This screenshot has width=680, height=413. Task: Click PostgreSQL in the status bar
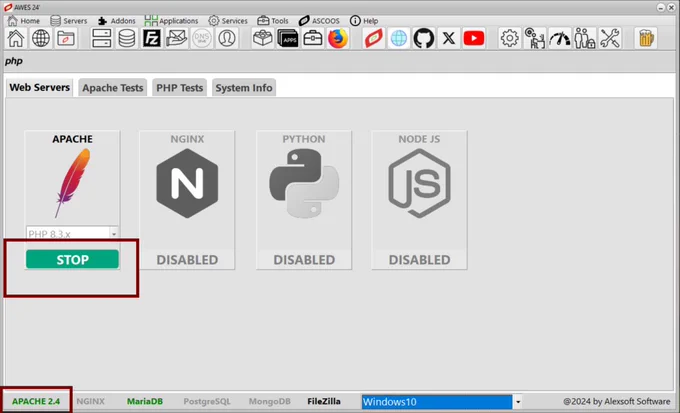207,401
